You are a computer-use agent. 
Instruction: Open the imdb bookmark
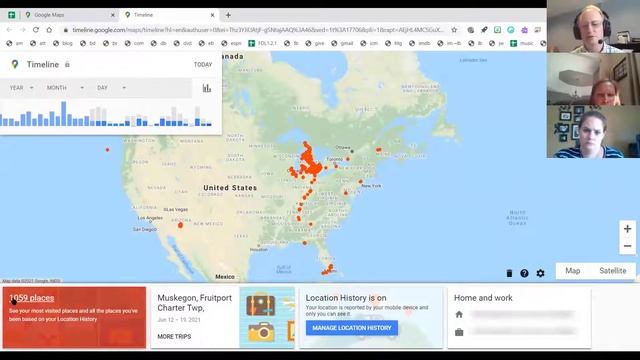pos(419,43)
